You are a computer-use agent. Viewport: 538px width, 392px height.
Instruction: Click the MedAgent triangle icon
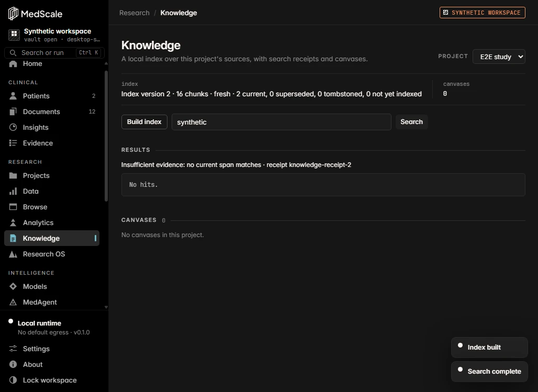point(13,302)
